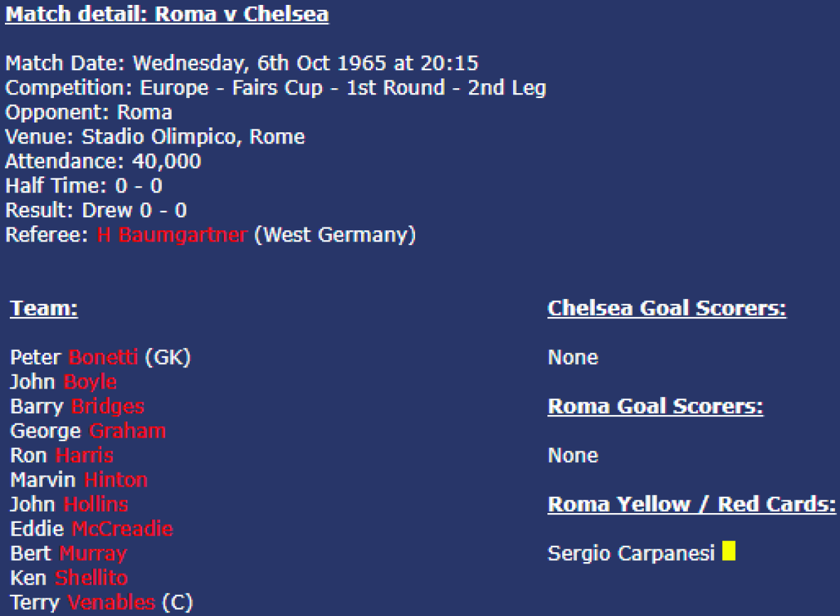
Task: Click the yellow card icon beside Sergio Carpanesi
Action: (729, 552)
